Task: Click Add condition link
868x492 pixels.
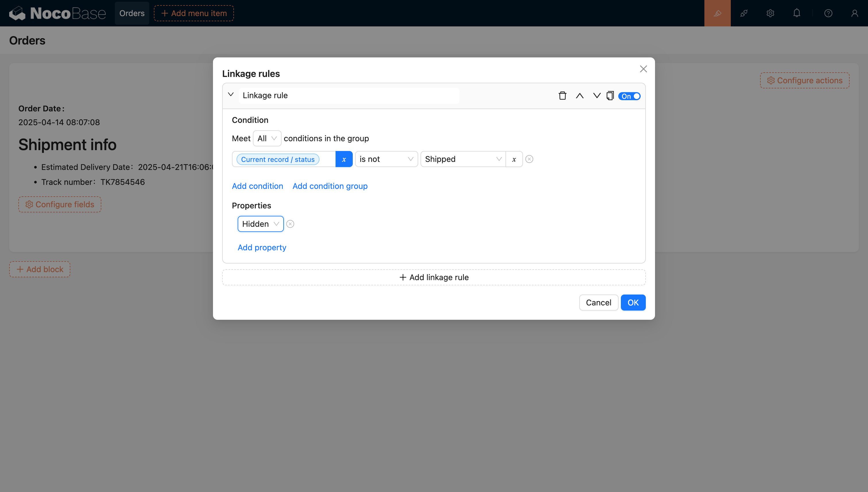Action: 257,186
